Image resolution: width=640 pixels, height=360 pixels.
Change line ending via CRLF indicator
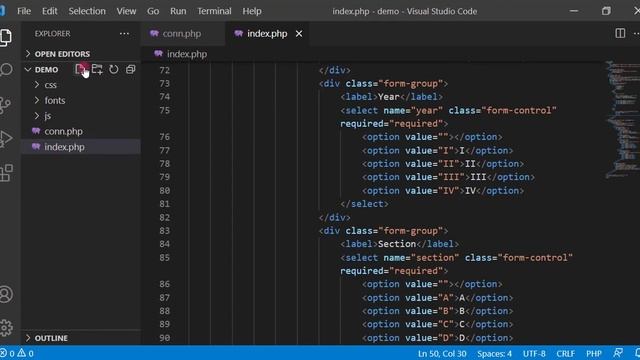(x=565, y=353)
